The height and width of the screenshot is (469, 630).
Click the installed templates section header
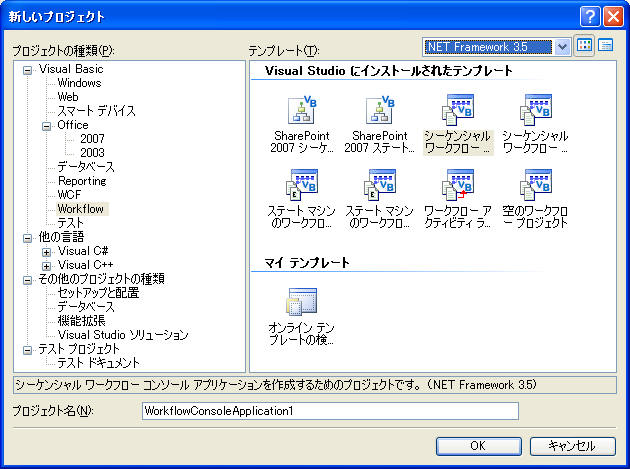tap(389, 71)
